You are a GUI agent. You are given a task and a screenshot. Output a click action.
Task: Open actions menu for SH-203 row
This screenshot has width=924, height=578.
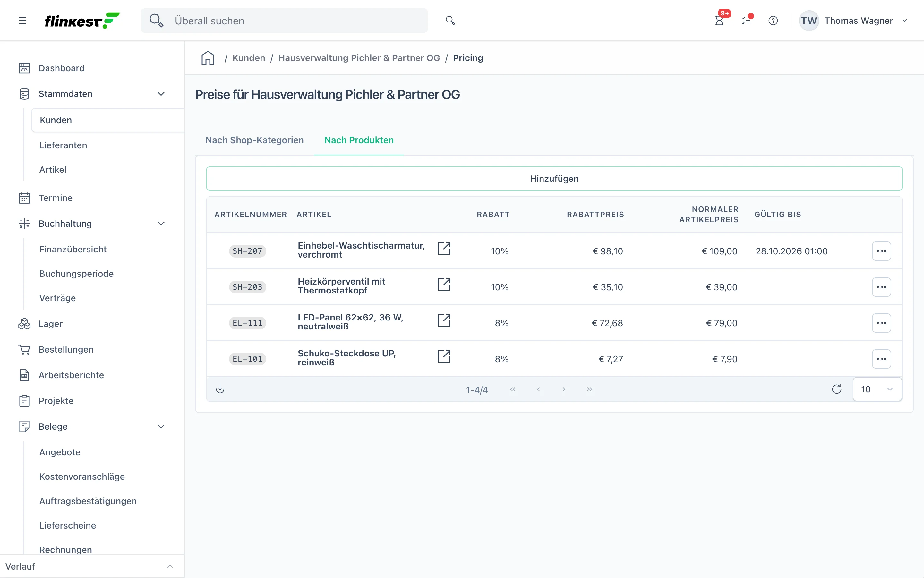[881, 287]
